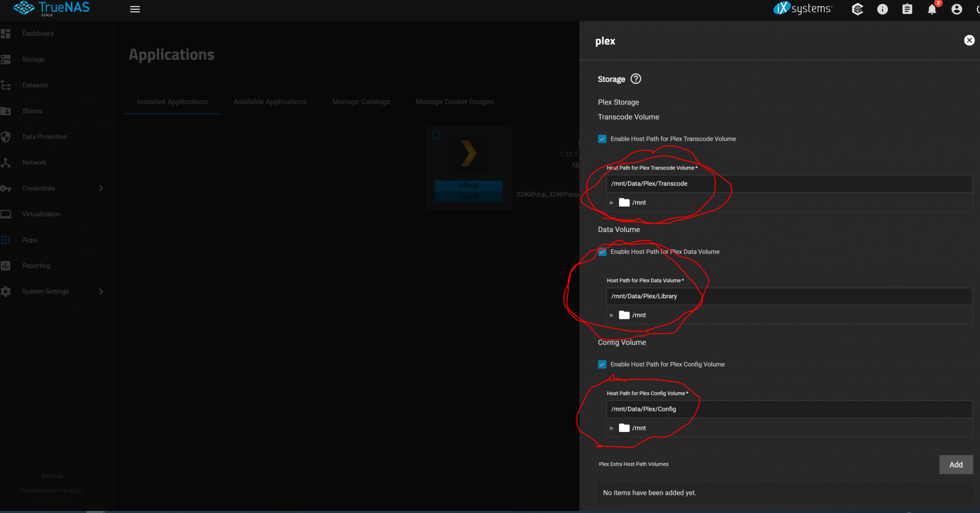The width and height of the screenshot is (980, 513).
Task: Open the About info icon
Action: coord(883,9)
